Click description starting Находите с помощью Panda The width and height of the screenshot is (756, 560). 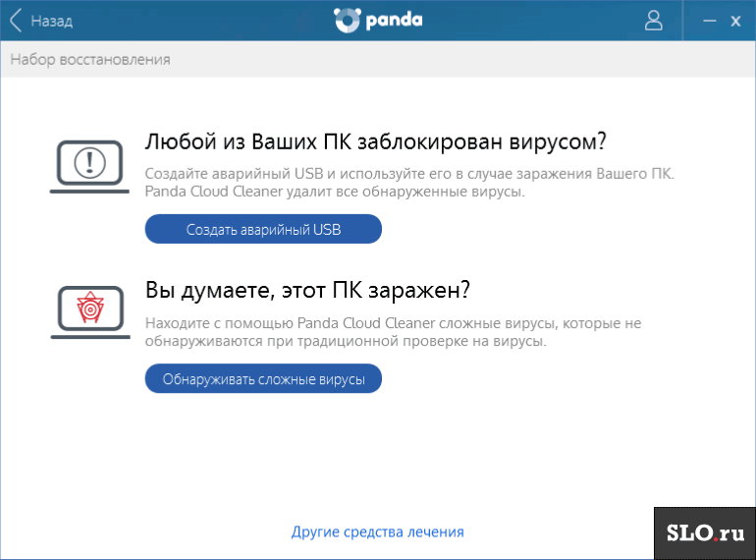pyautogui.click(x=393, y=332)
